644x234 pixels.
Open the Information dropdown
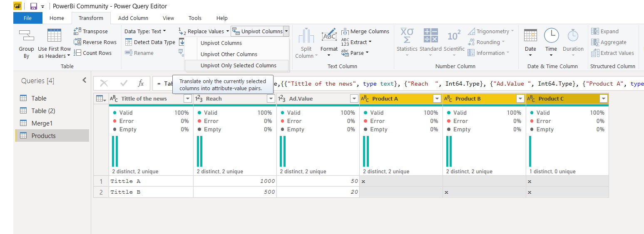pyautogui.click(x=488, y=53)
